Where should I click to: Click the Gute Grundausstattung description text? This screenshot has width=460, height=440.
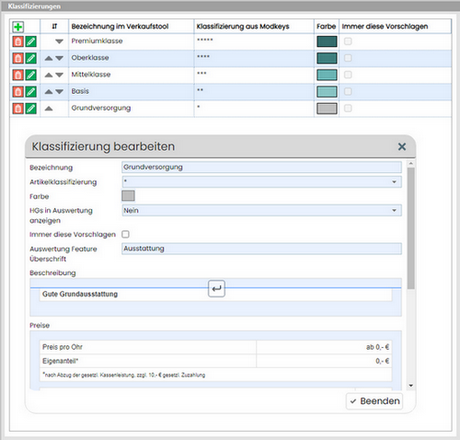coord(80,294)
